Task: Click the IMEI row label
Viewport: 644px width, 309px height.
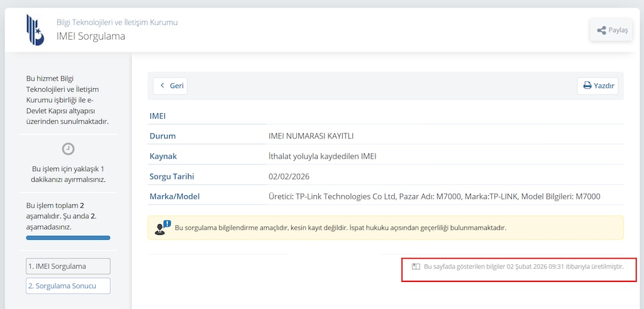Action: (158, 116)
